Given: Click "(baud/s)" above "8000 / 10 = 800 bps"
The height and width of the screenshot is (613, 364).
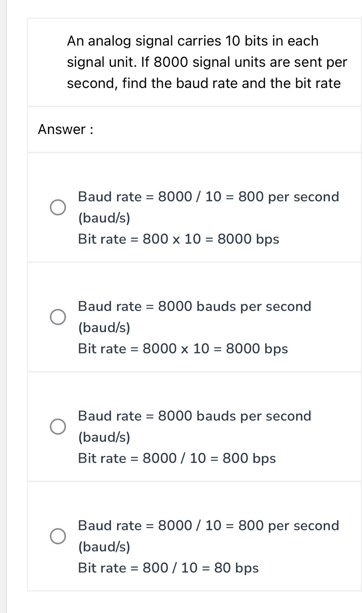Looking at the screenshot, I should 104,437.
